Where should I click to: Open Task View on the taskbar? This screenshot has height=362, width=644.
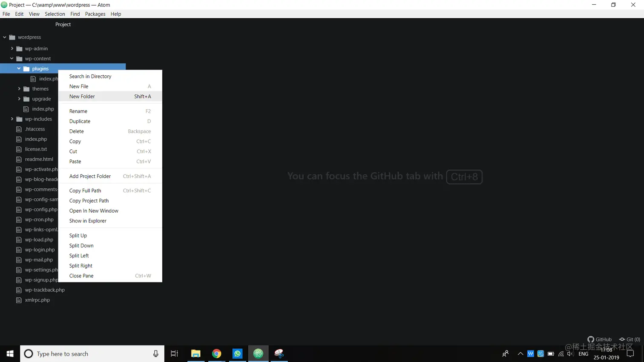[x=174, y=353]
